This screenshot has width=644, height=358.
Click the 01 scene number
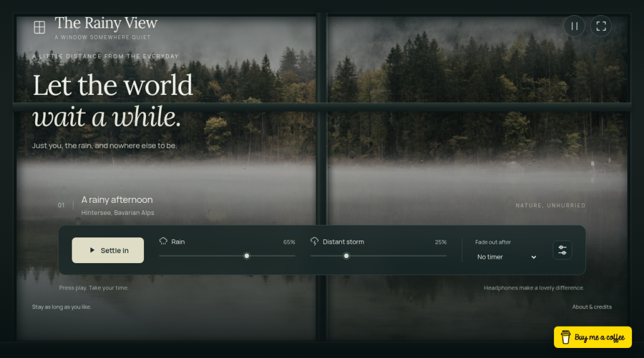click(61, 205)
